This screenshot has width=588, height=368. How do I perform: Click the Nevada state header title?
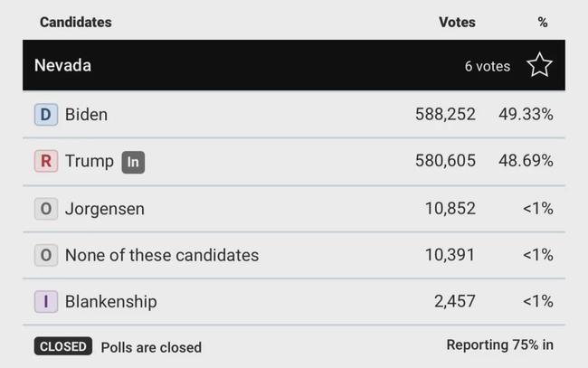(x=62, y=65)
